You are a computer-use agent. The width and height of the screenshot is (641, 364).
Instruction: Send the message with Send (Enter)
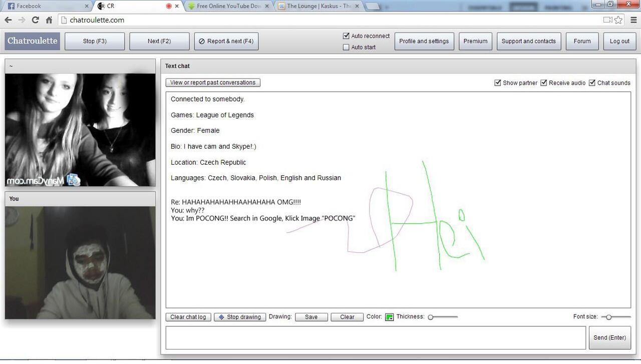609,337
